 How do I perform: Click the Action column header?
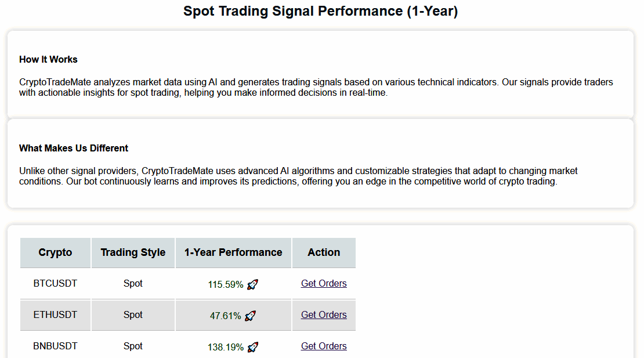click(x=324, y=252)
